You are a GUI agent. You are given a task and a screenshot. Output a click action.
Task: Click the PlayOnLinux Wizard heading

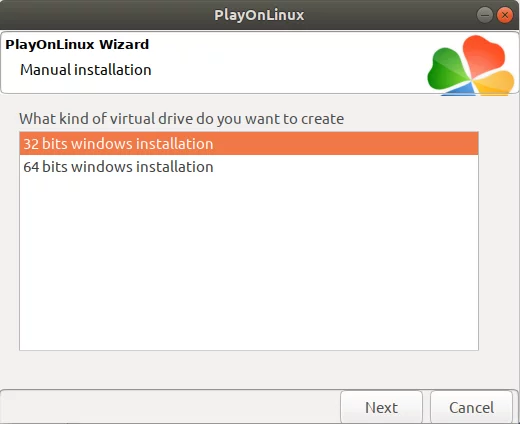(x=77, y=44)
